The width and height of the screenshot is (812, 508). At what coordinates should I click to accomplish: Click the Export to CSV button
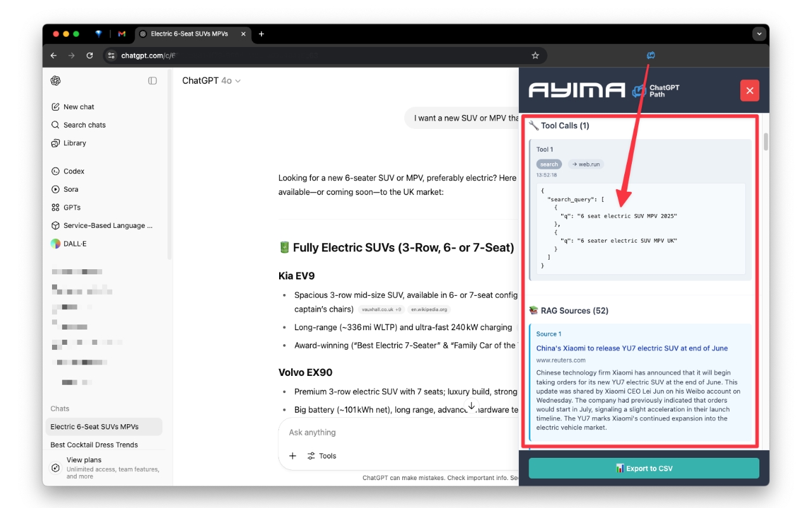pos(644,469)
